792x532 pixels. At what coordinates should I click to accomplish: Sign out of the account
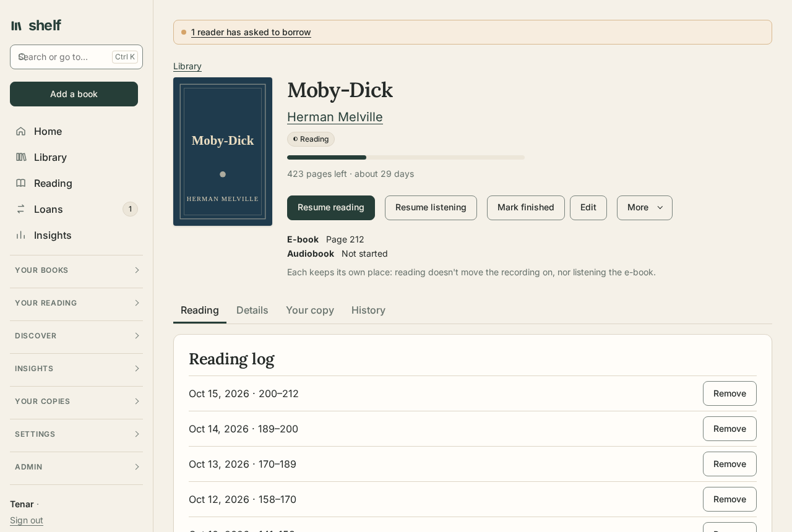pyautogui.click(x=27, y=520)
